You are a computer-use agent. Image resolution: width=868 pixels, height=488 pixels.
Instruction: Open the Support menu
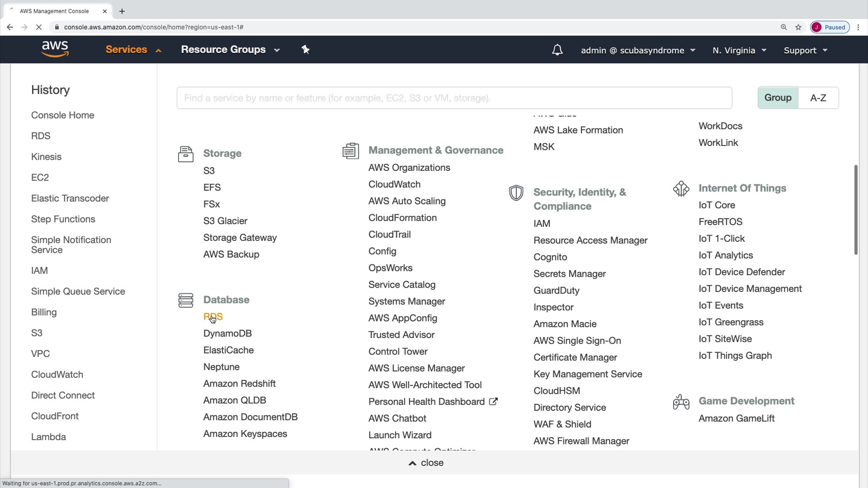pos(805,50)
